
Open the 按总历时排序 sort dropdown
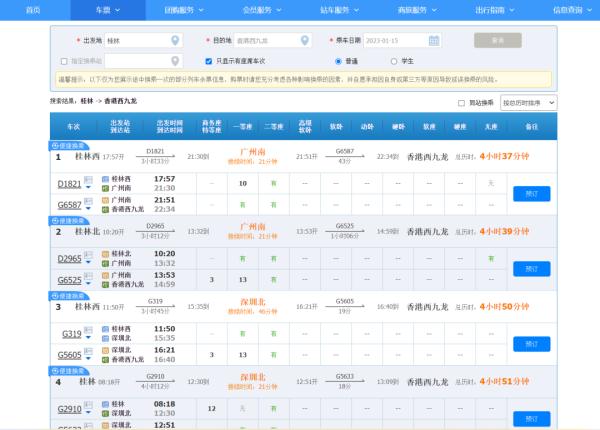[x=528, y=103]
